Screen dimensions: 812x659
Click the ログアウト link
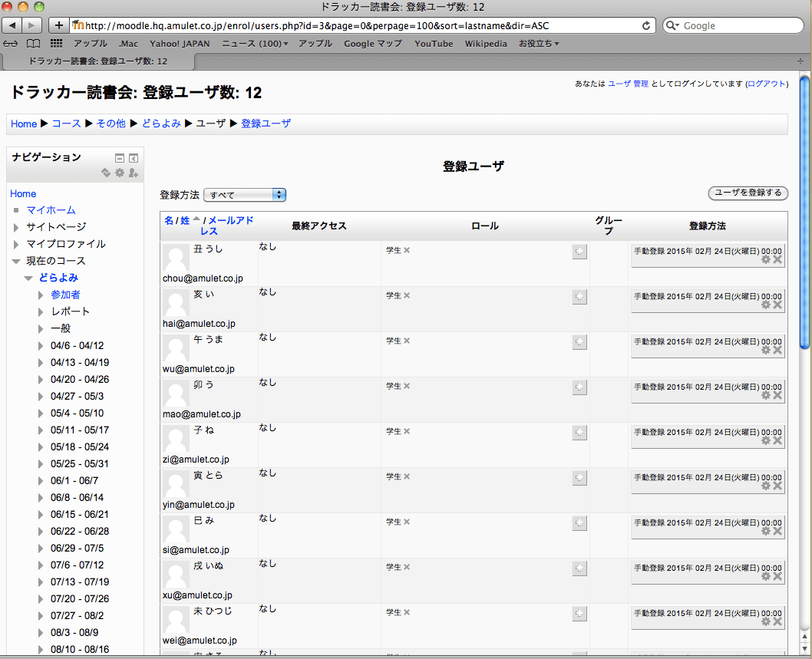[767, 84]
